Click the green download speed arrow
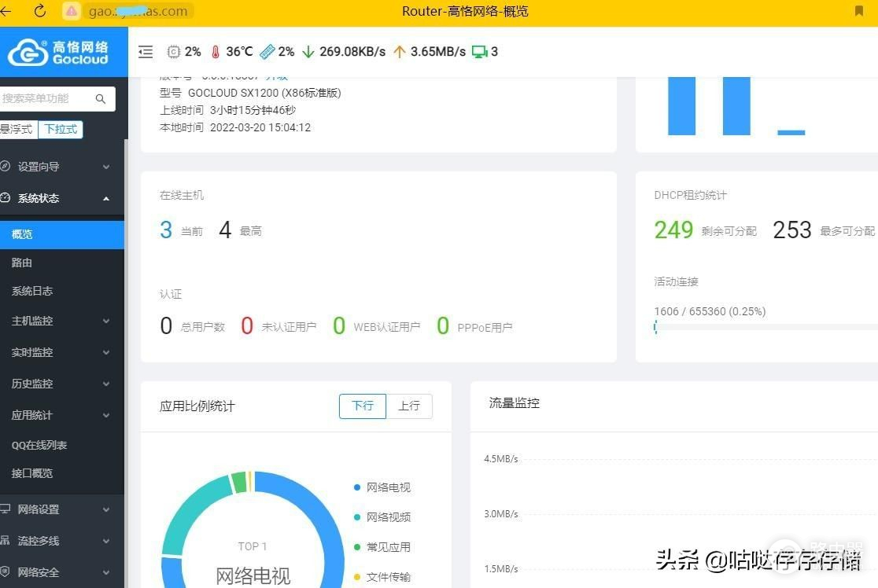This screenshot has height=588, width=878. (308, 52)
